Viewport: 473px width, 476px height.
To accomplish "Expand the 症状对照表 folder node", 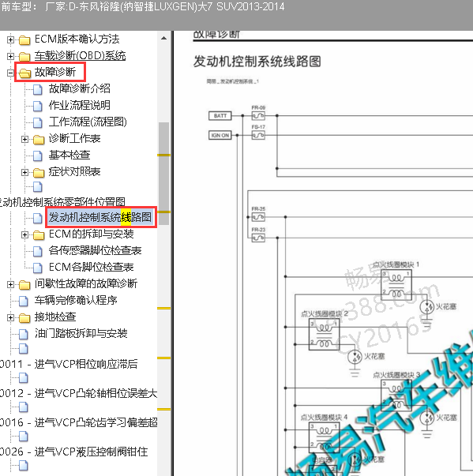I will coord(25,172).
